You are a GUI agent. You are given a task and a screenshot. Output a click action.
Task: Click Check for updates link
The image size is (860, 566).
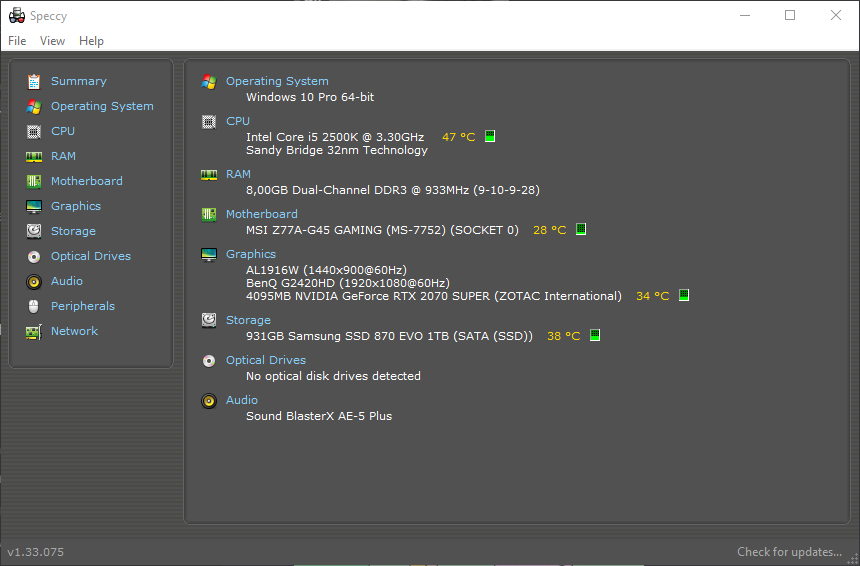tap(789, 552)
